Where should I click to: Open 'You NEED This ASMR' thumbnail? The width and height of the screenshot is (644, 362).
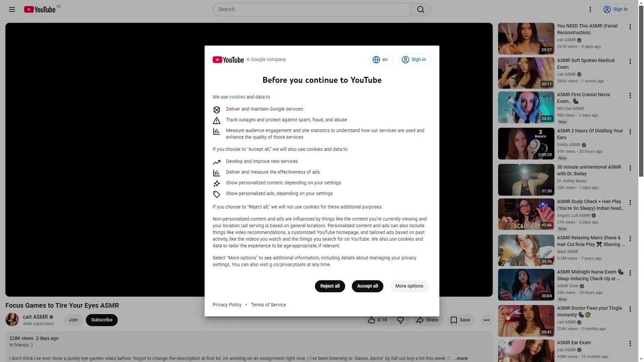526,39
